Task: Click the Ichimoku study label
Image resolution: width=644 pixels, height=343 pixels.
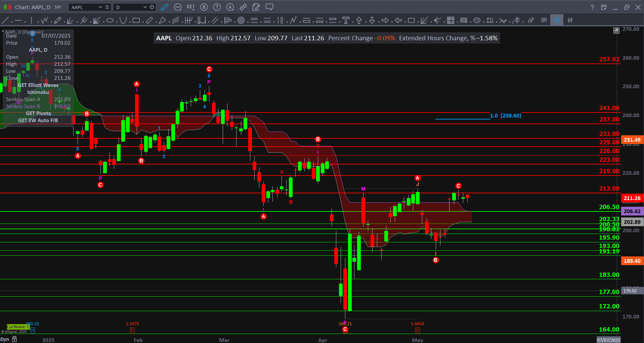Action: (x=38, y=92)
